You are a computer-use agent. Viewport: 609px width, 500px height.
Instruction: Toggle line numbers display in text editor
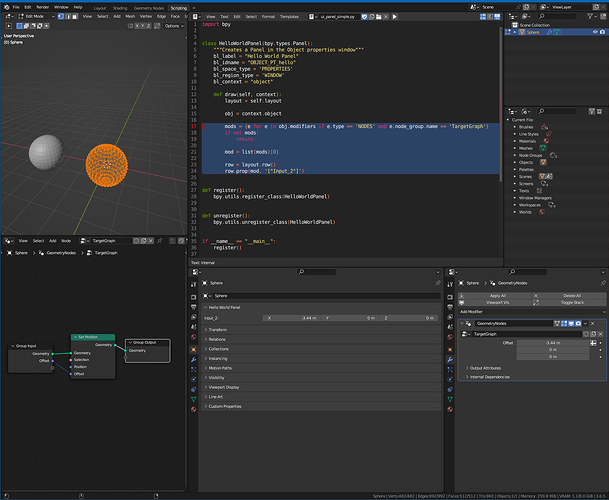[483, 17]
